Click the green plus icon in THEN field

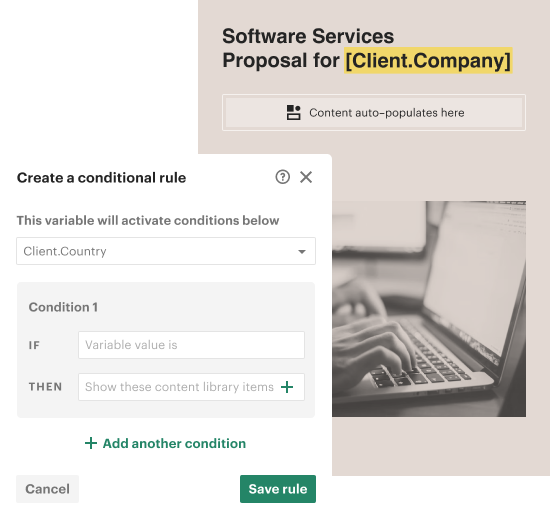[287, 387]
